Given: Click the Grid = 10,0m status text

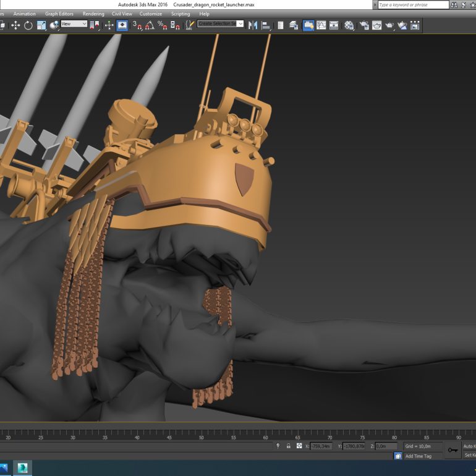Looking at the screenshot, I should tap(418, 446).
